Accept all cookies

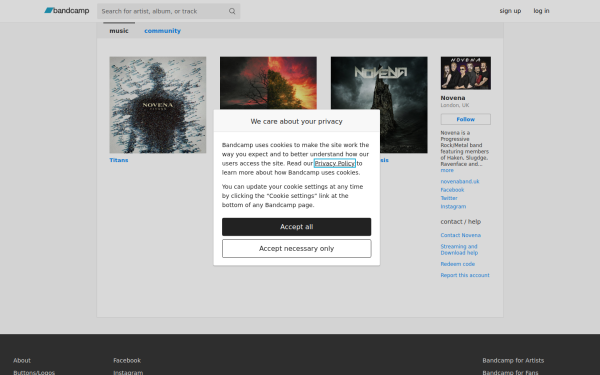pos(297,227)
